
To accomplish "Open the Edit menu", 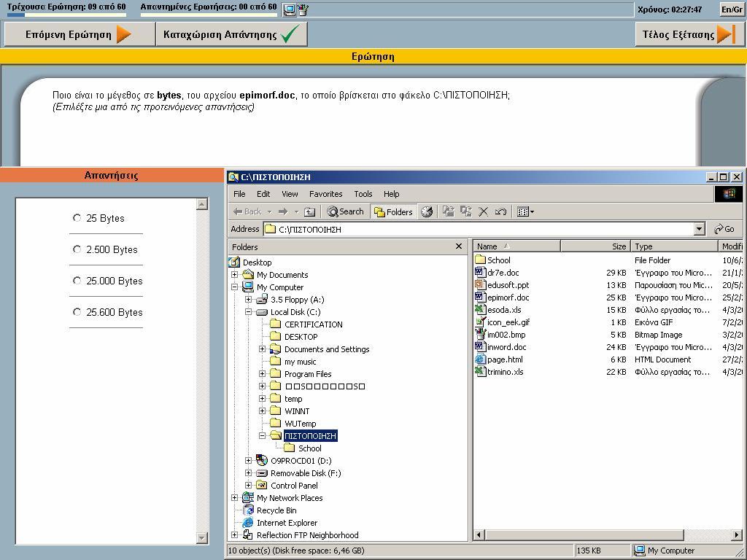I will pyautogui.click(x=263, y=194).
